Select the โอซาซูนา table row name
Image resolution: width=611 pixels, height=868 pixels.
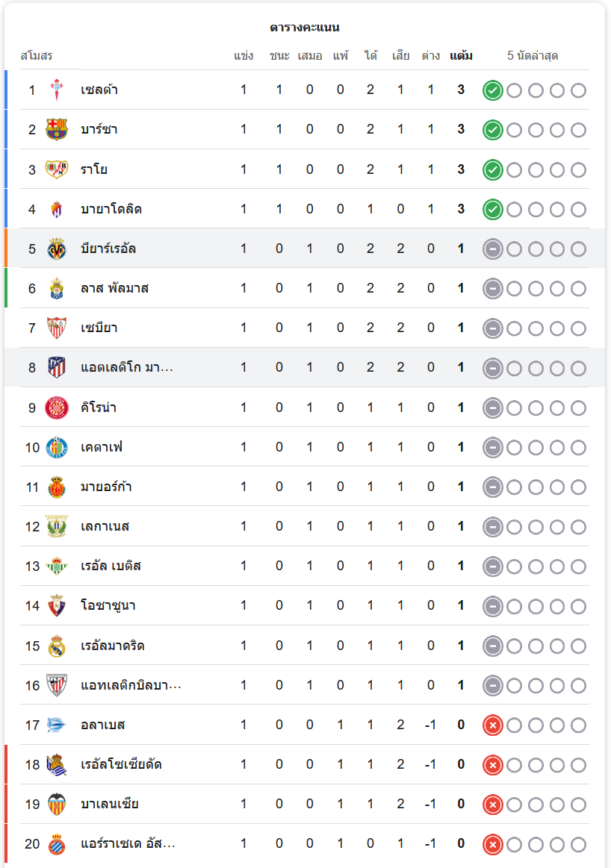point(108,605)
